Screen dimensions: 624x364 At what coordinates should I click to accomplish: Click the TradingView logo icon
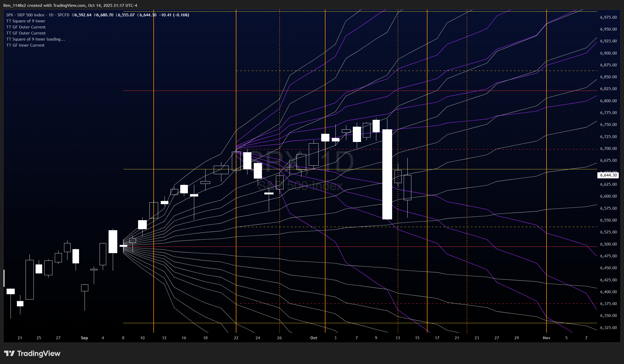(9, 353)
